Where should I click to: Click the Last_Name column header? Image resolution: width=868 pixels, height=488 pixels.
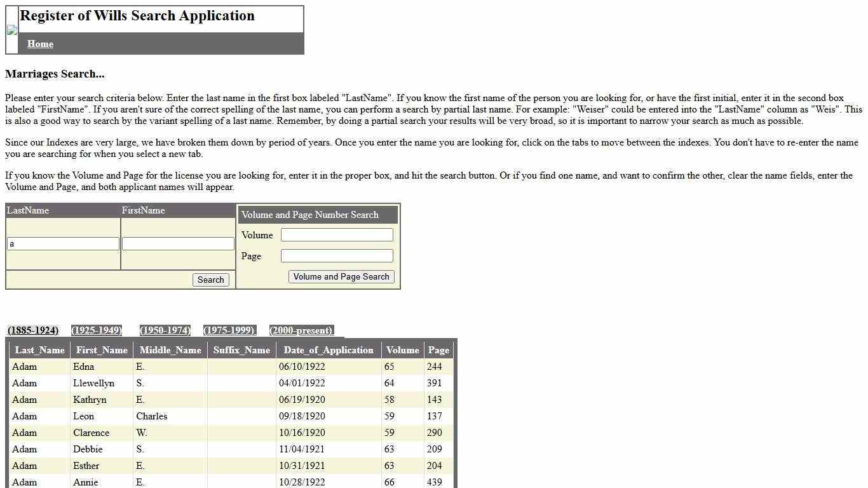coord(39,349)
